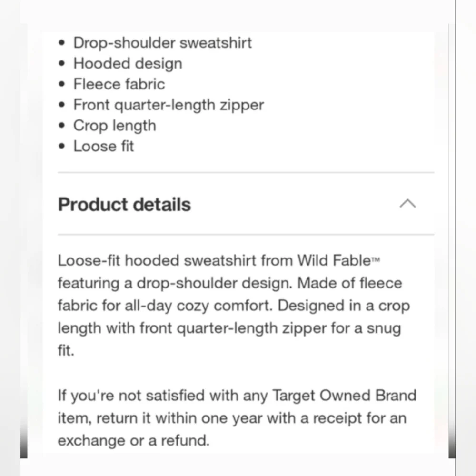
Task: Click the bullet dot before Fleece fabric
Action: (x=62, y=84)
